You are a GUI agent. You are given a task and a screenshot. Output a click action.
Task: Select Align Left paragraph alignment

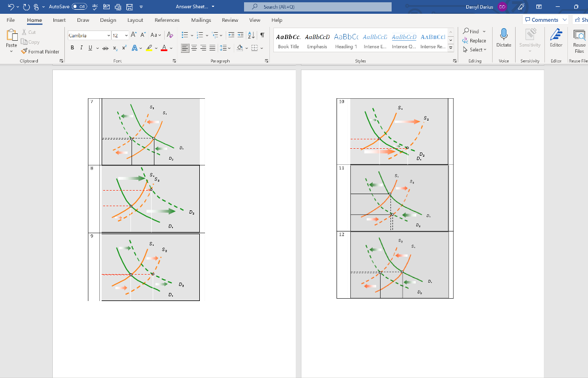[x=185, y=48]
